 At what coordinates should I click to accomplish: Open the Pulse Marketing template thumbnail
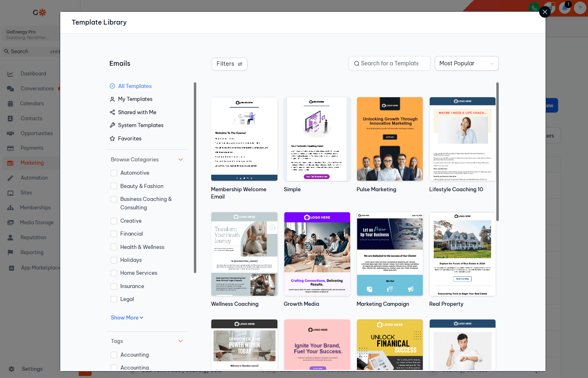coord(390,139)
